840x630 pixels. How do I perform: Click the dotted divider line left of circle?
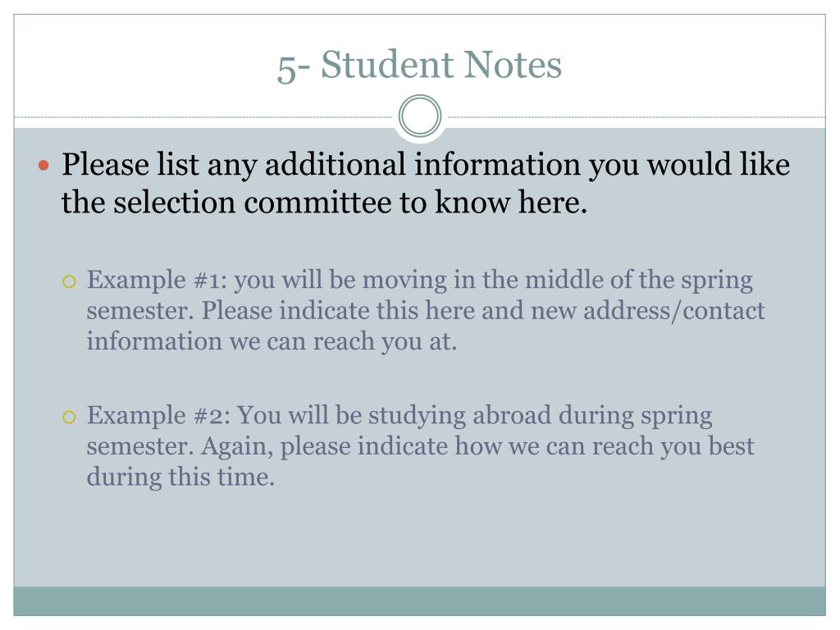[x=205, y=116]
